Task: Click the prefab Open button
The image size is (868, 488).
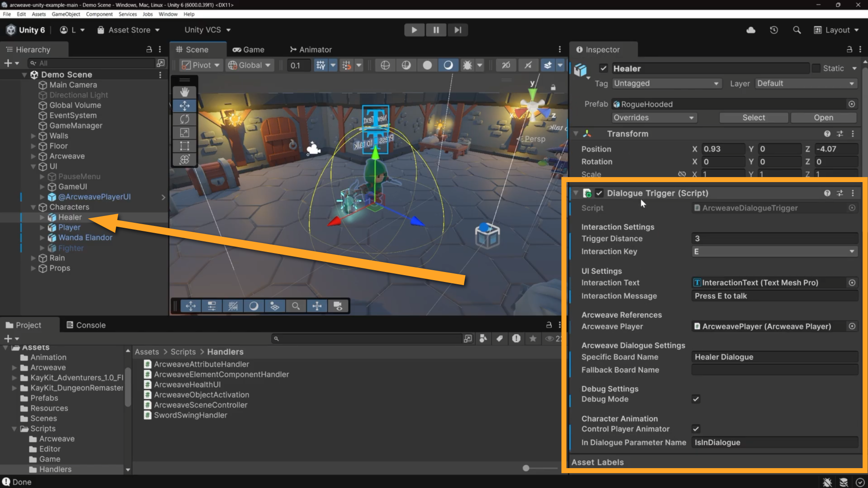Action: pos(823,117)
